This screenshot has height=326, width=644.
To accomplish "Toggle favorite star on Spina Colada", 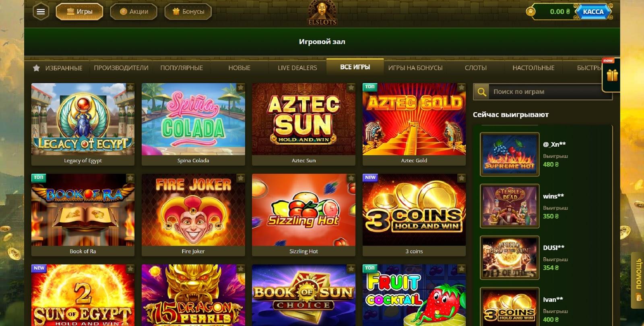I will (240, 87).
